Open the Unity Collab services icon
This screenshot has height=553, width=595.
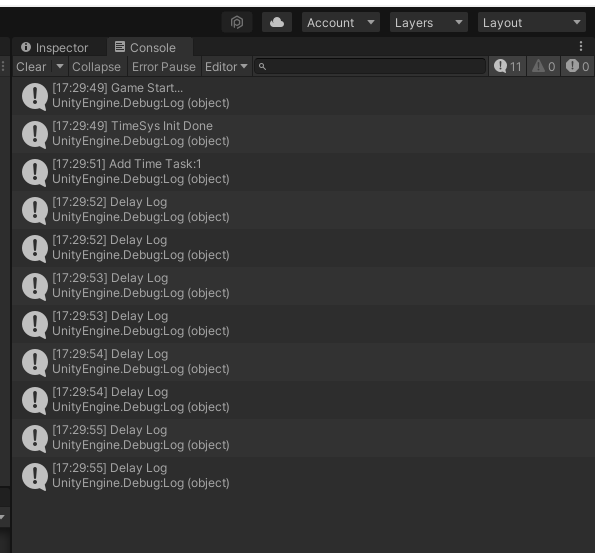(237, 22)
